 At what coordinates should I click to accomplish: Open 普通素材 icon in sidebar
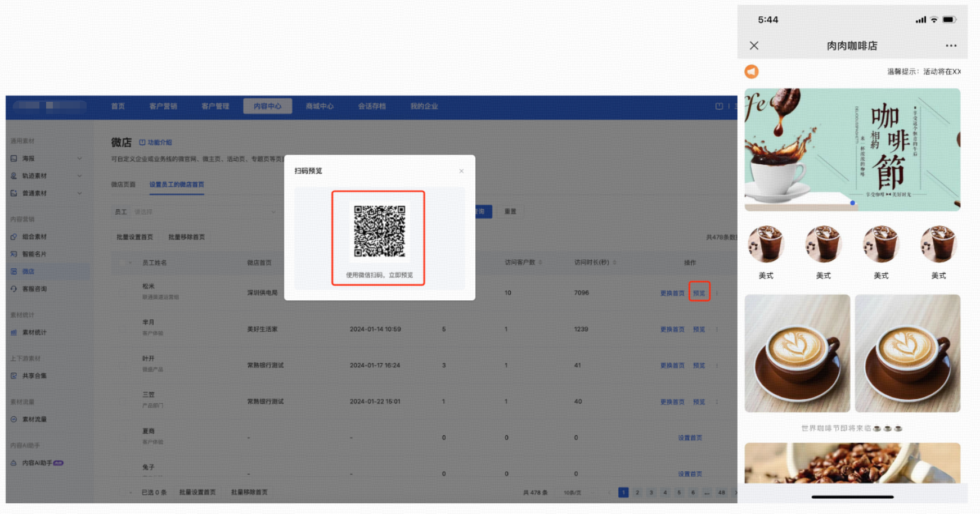coord(14,193)
